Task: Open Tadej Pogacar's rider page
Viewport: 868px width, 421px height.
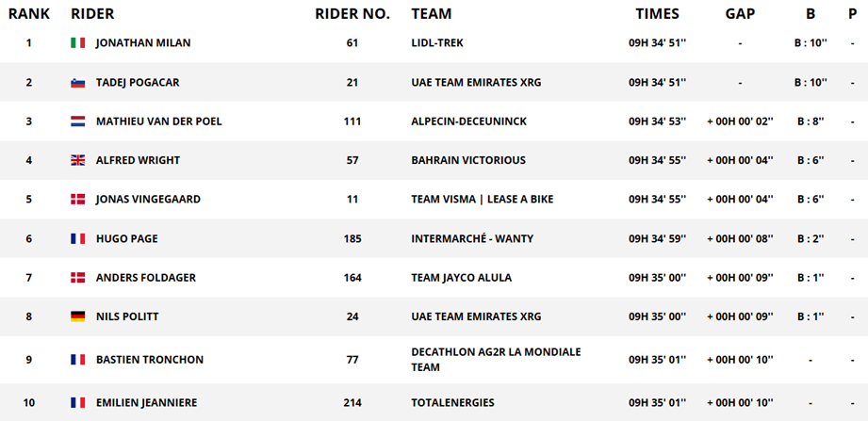Action: coord(138,83)
